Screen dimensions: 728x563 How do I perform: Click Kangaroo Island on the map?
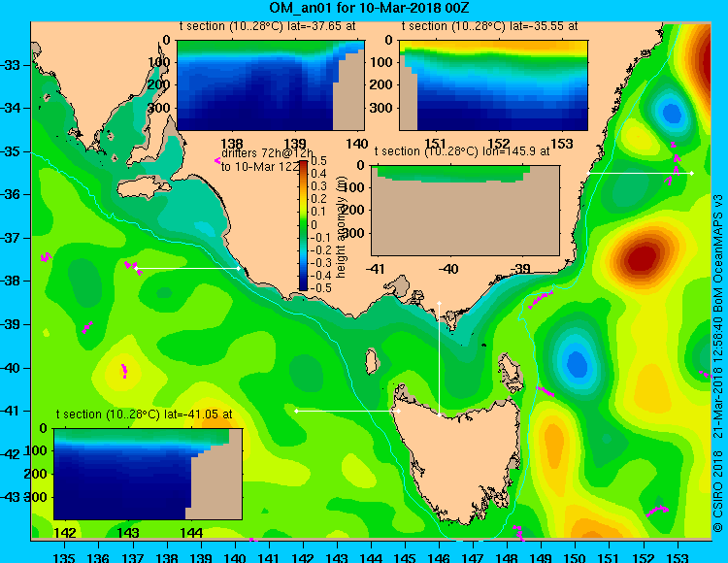coord(144,188)
